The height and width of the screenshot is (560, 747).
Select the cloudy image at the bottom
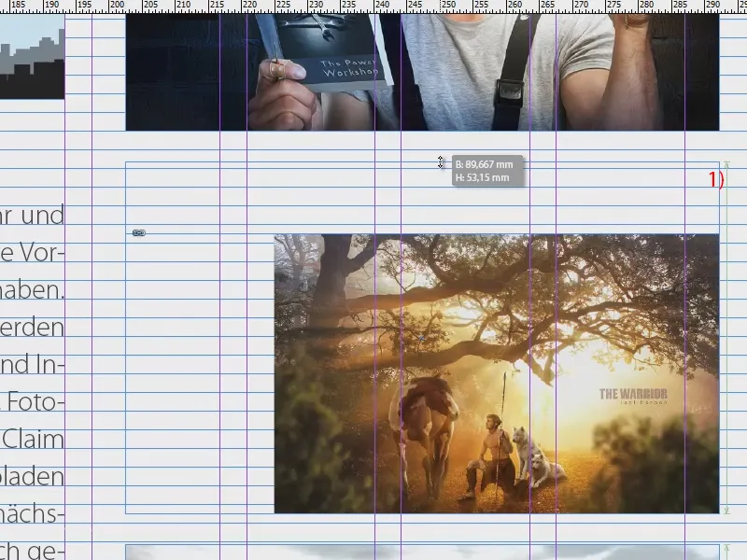click(x=423, y=553)
